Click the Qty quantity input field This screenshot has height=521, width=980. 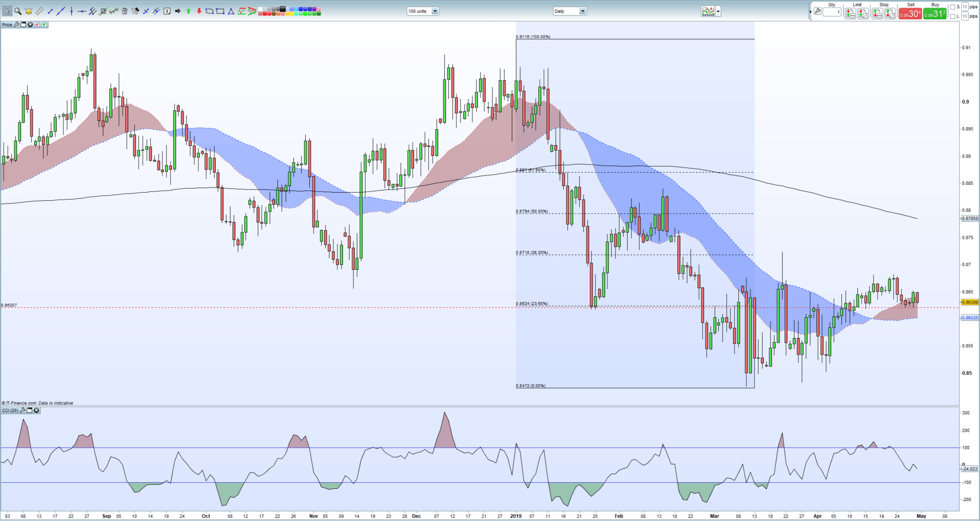coord(832,12)
